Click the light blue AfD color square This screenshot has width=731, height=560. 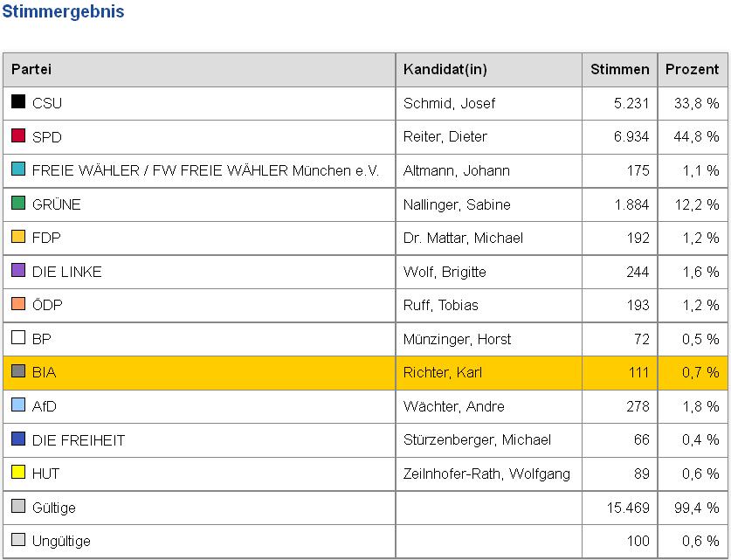pyautogui.click(x=18, y=404)
